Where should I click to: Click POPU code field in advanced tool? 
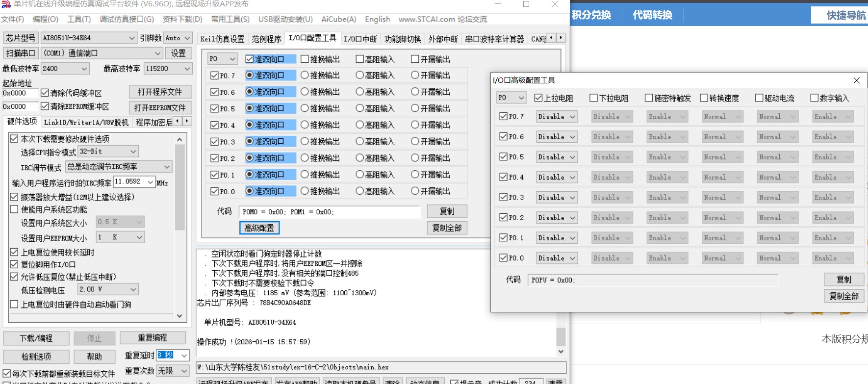pos(653,280)
